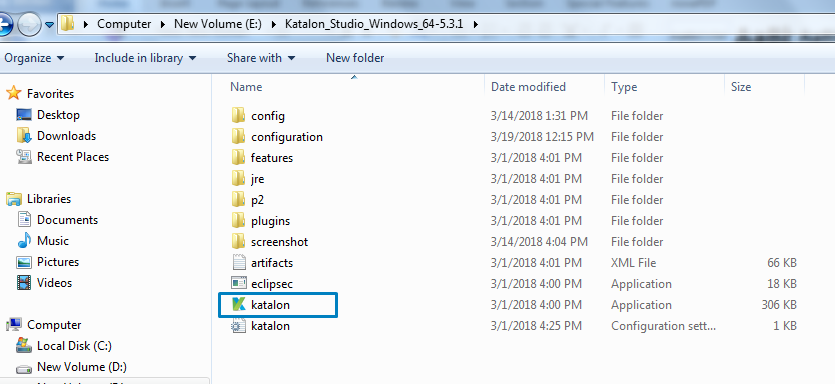
Task: Click the Recent Places icon
Action: tap(24, 157)
